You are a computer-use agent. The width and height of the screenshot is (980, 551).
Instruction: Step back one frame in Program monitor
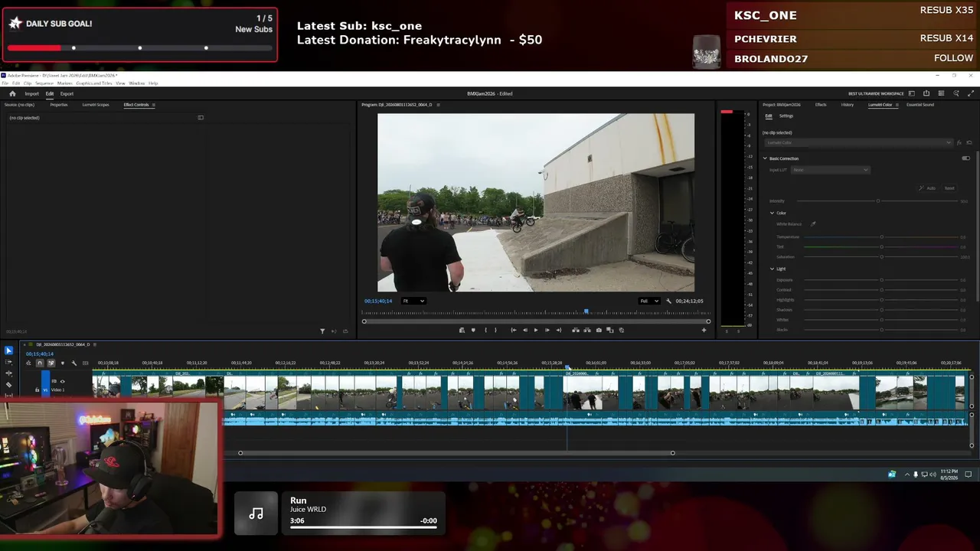pos(524,330)
